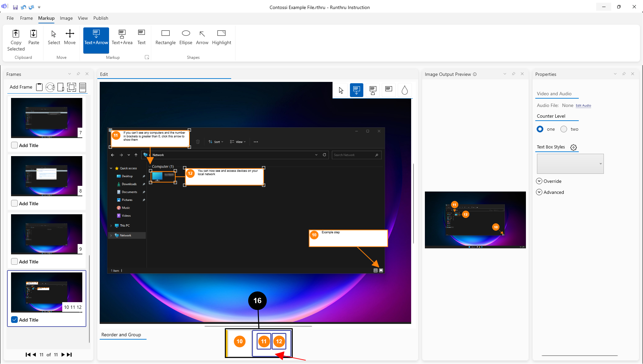Choose the Ellipse shape tool

186,37
